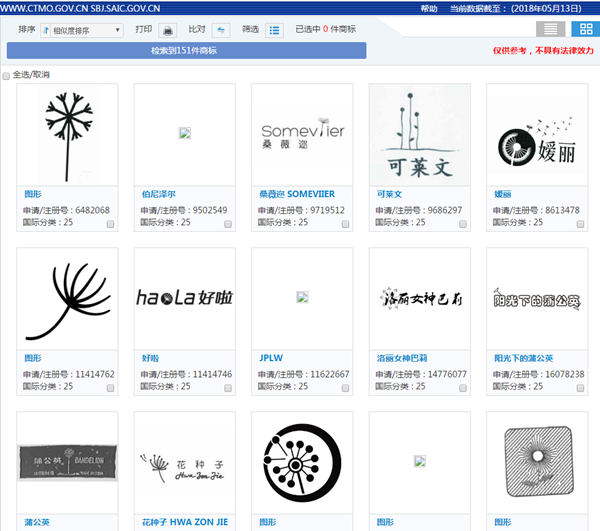This screenshot has height=531, width=600.
Task: Select checkbox for 媛丽 trademark 8613478
Action: 580,224
